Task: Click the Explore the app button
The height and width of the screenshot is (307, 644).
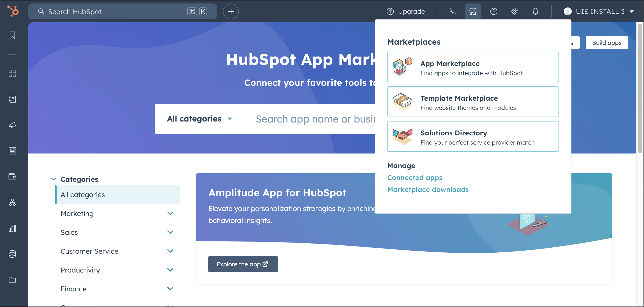Action: (x=243, y=264)
